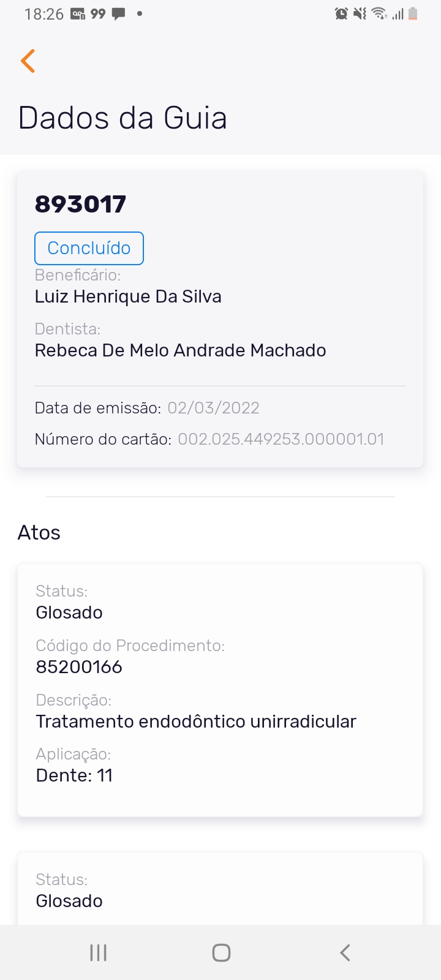This screenshot has width=441, height=980.
Task: Tap the Wi-Fi status icon
Action: pyautogui.click(x=379, y=13)
